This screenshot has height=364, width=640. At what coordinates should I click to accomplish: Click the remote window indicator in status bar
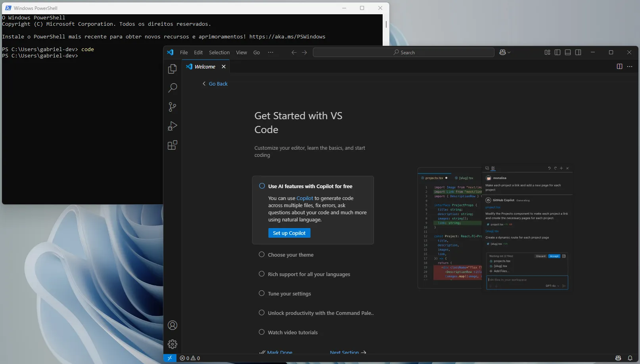pyautogui.click(x=170, y=358)
